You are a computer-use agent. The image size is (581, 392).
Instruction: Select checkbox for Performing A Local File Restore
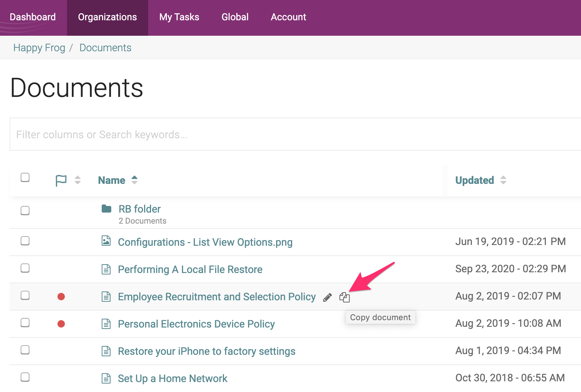(x=25, y=268)
